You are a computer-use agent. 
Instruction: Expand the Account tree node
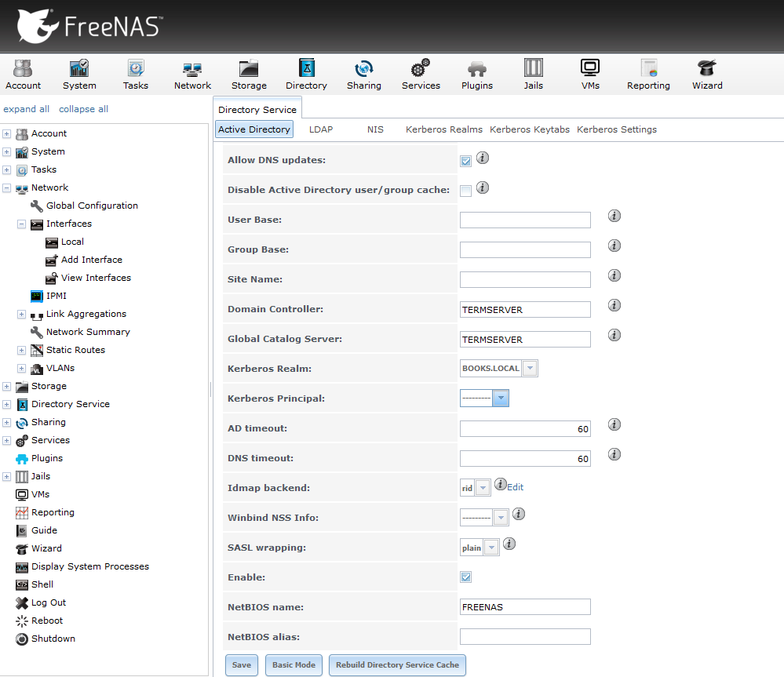(x=6, y=134)
